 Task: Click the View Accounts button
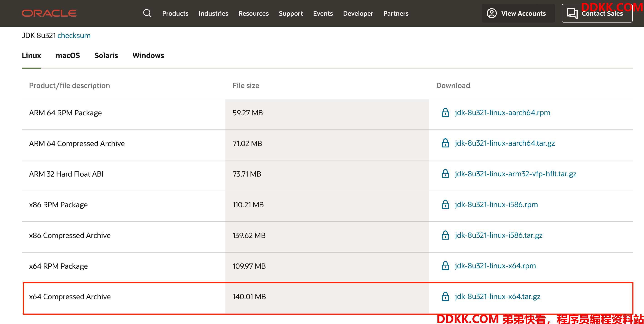pyautogui.click(x=518, y=13)
